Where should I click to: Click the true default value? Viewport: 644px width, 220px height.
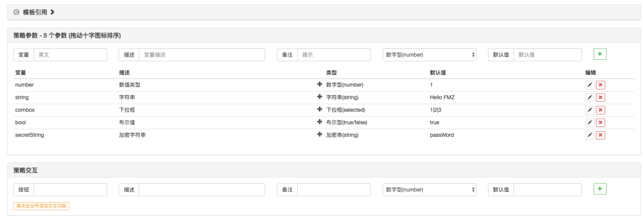click(434, 123)
